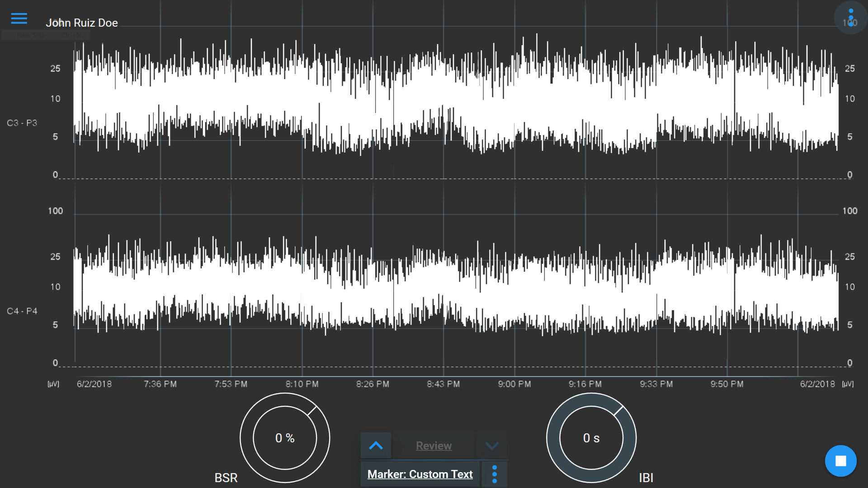Open the hamburger navigation menu
This screenshot has width=868, height=488.
[19, 19]
